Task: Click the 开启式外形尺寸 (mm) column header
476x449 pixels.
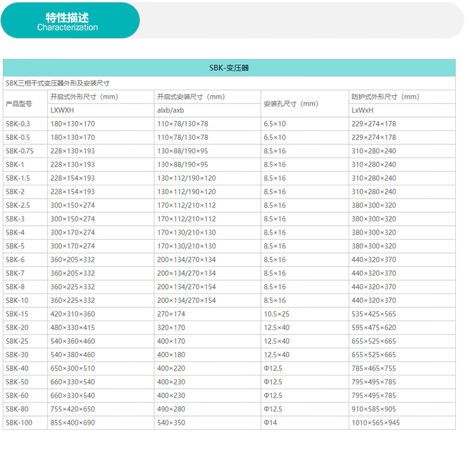Action: pyautogui.click(x=84, y=97)
